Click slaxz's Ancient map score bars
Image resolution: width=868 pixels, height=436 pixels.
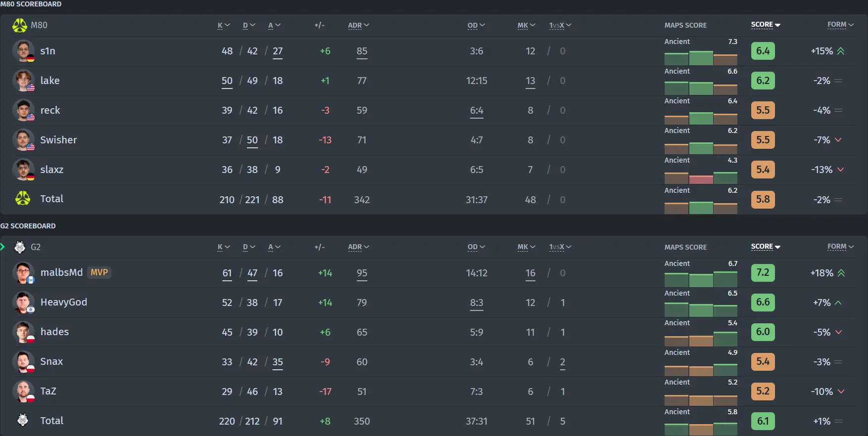(701, 177)
